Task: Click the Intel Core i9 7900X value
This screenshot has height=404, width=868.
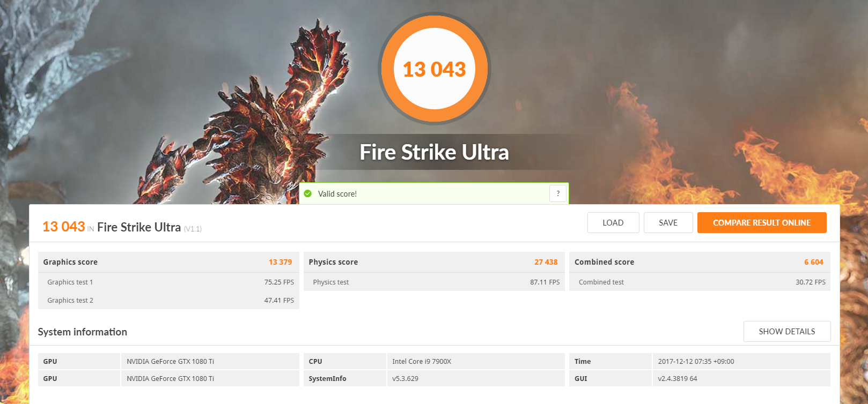Action: 422,361
